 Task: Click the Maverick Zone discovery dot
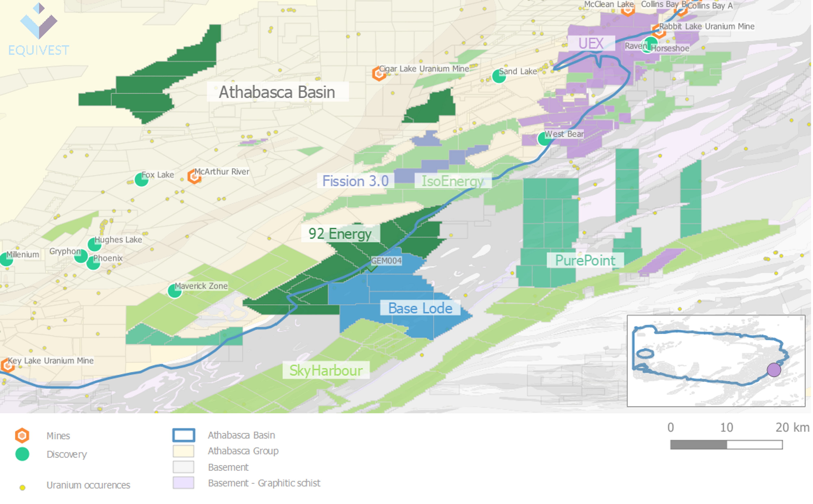tap(175, 291)
